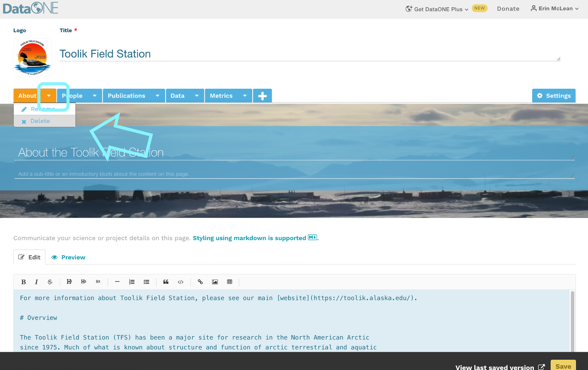Switch to the Publications tab
This screenshot has width=588, height=370.
(x=126, y=96)
